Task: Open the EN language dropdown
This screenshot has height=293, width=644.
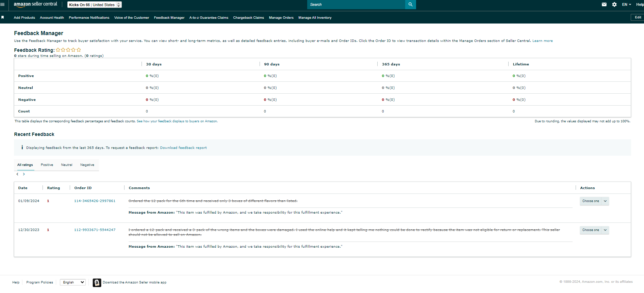Action: [x=627, y=4]
